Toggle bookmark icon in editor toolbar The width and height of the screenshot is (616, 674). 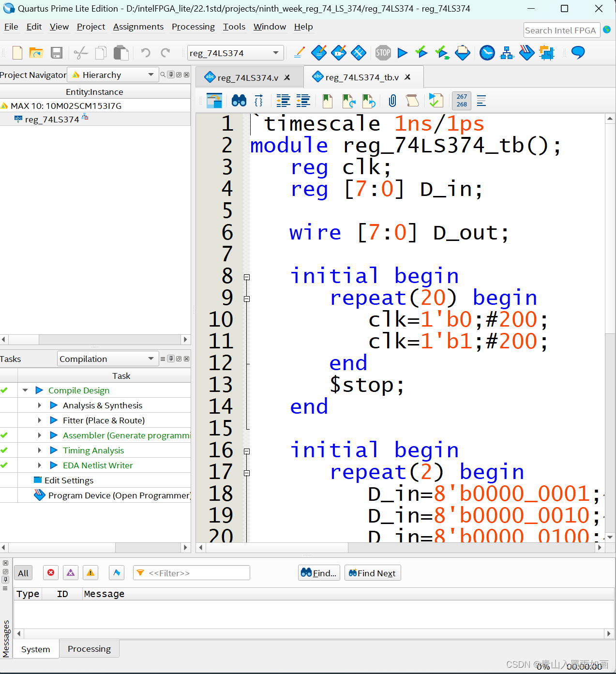click(328, 101)
